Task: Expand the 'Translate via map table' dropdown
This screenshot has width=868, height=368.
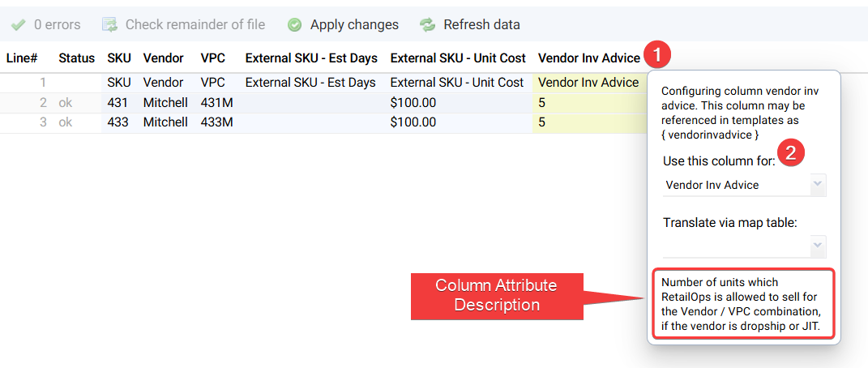Action: pyautogui.click(x=744, y=246)
